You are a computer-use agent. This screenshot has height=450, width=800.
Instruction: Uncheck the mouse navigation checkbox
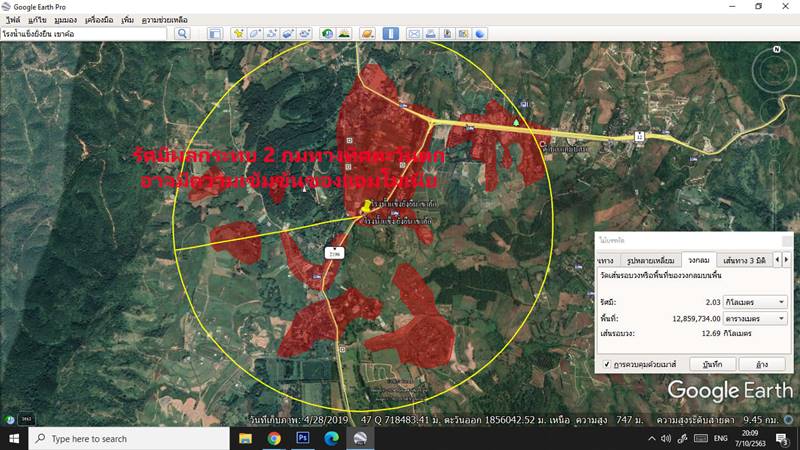tap(607, 364)
